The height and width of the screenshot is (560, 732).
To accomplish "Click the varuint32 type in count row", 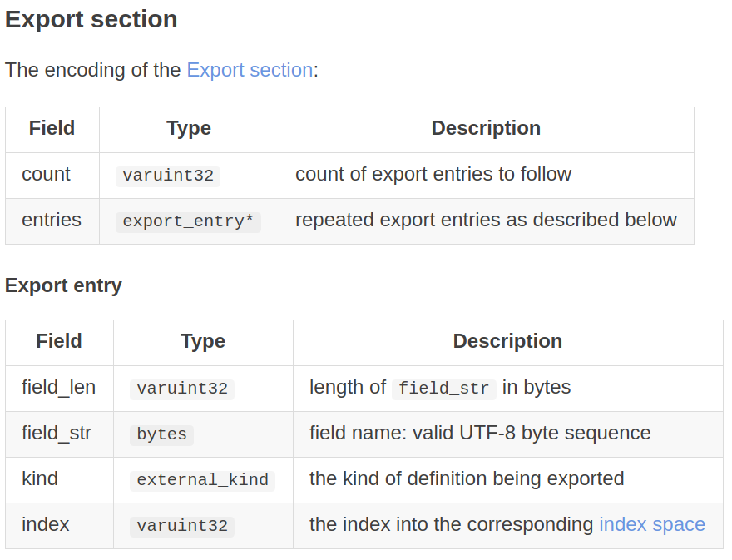I will pos(168,176).
